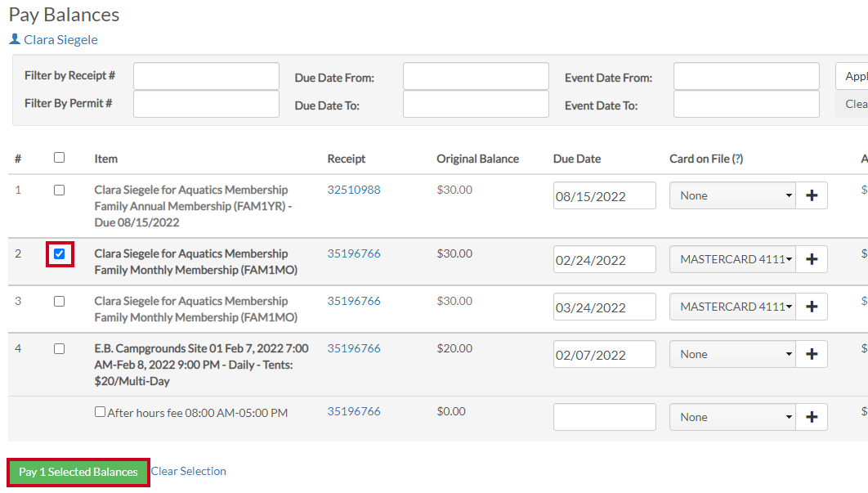
Task: Focus the Filter By Permit # field
Action: (206, 104)
